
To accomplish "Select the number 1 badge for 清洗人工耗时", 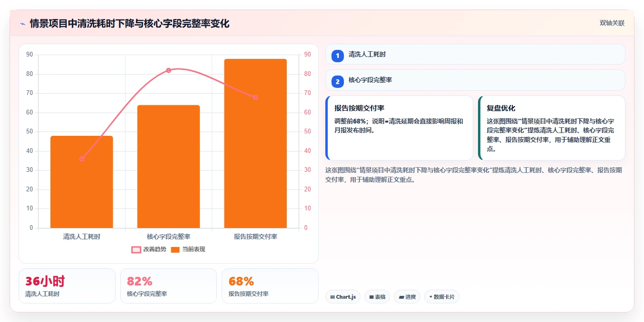I will point(338,56).
